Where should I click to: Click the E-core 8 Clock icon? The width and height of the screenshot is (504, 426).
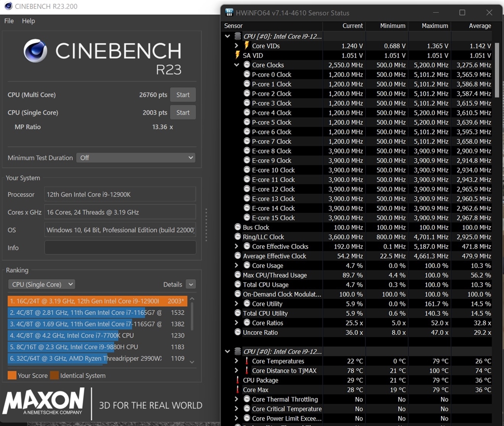[247, 151]
